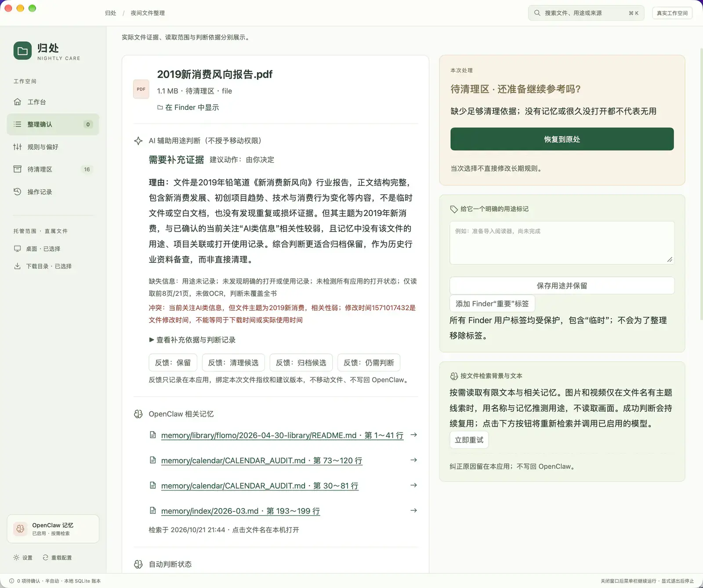The image size is (703, 588).
Task: Click the tag icon beside 给它一个明确的用途标记
Action: pyautogui.click(x=454, y=209)
